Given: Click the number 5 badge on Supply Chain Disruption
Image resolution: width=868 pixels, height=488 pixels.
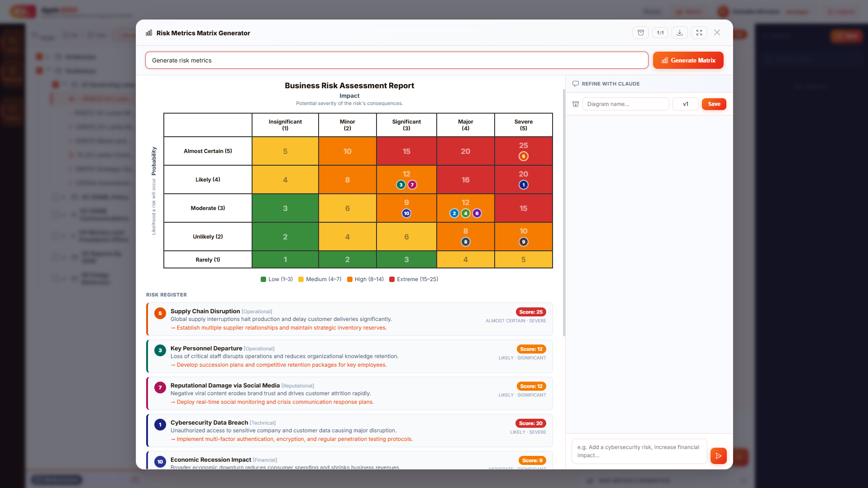Looking at the screenshot, I should coord(160,313).
